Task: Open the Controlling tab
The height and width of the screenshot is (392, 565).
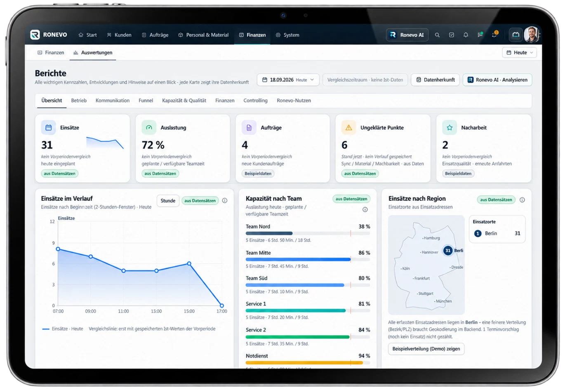Action: [255, 101]
